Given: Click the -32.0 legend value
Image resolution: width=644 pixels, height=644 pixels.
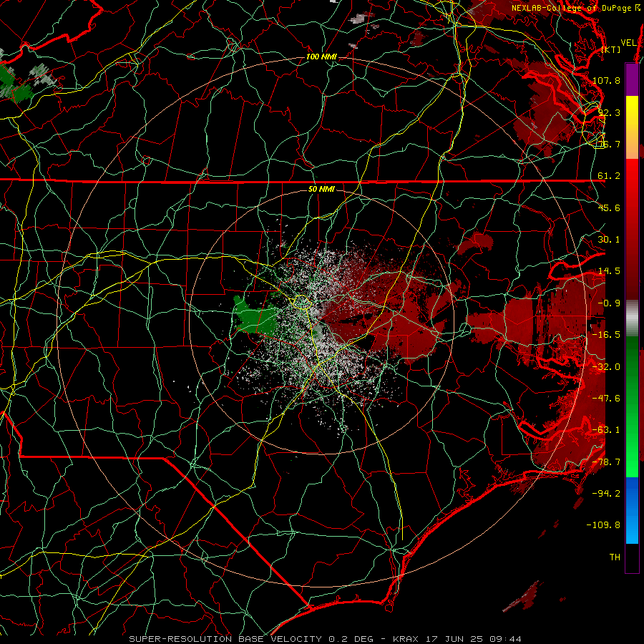Looking at the screenshot, I should [x=606, y=367].
